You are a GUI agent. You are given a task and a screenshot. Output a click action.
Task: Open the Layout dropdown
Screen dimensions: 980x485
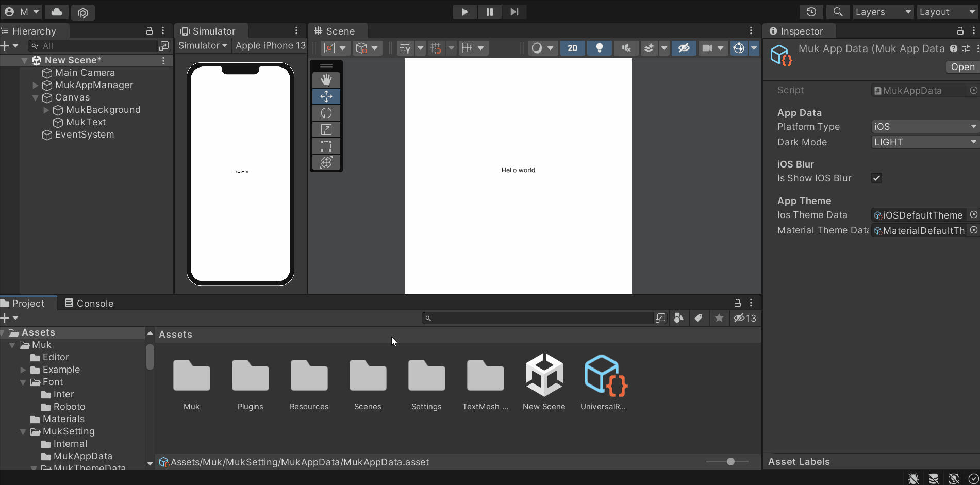947,12
